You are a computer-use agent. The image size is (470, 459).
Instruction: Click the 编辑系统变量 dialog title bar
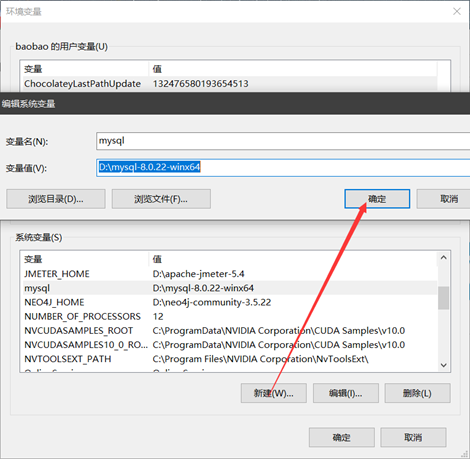click(235, 103)
